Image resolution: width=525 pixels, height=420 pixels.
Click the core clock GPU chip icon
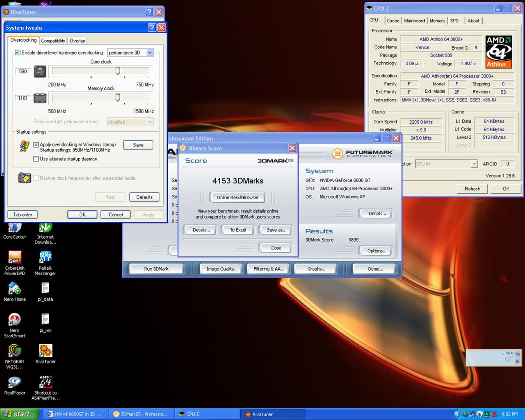point(40,71)
